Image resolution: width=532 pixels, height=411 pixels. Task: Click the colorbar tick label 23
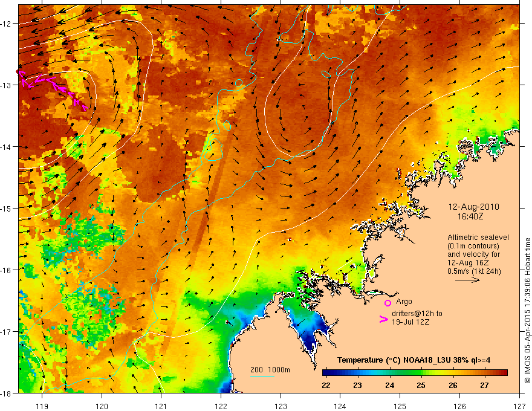coord(357,385)
